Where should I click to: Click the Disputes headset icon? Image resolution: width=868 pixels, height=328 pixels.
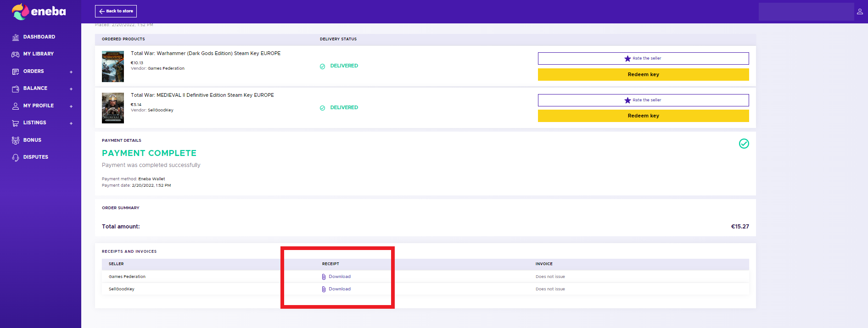click(x=16, y=157)
